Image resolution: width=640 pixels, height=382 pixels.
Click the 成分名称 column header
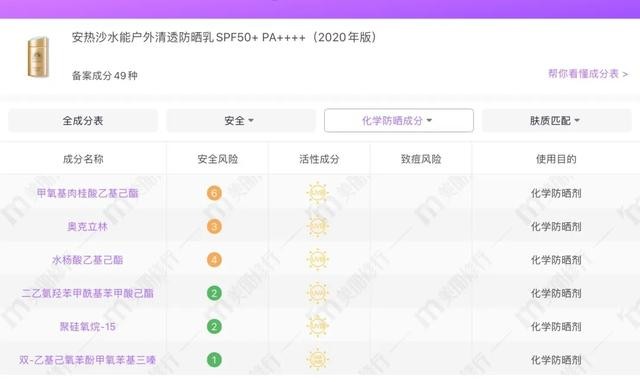point(83,159)
